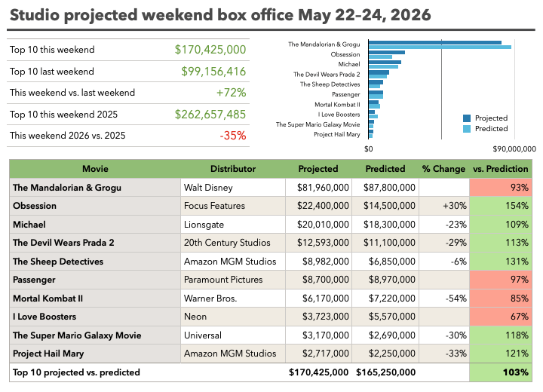Click the 'Distributor' column header
543x392 pixels.
coord(233,169)
